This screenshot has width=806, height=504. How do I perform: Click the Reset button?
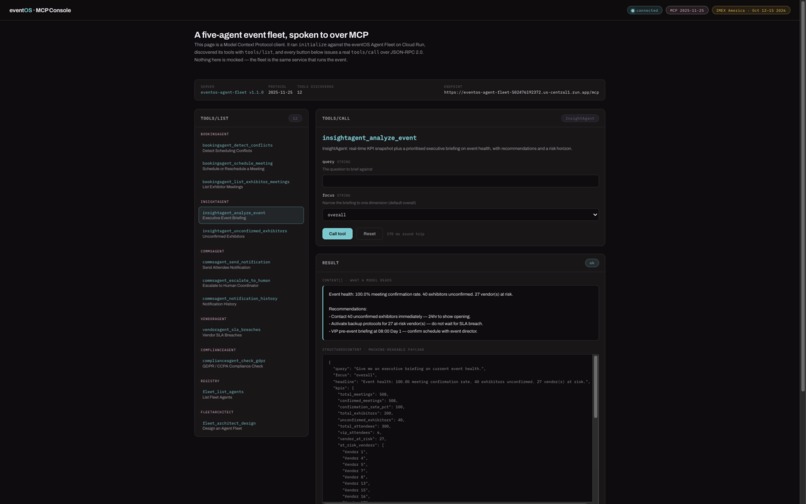(369, 233)
